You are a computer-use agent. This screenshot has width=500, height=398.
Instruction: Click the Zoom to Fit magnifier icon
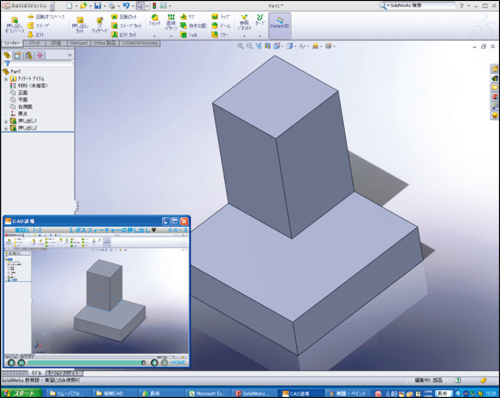[240, 46]
